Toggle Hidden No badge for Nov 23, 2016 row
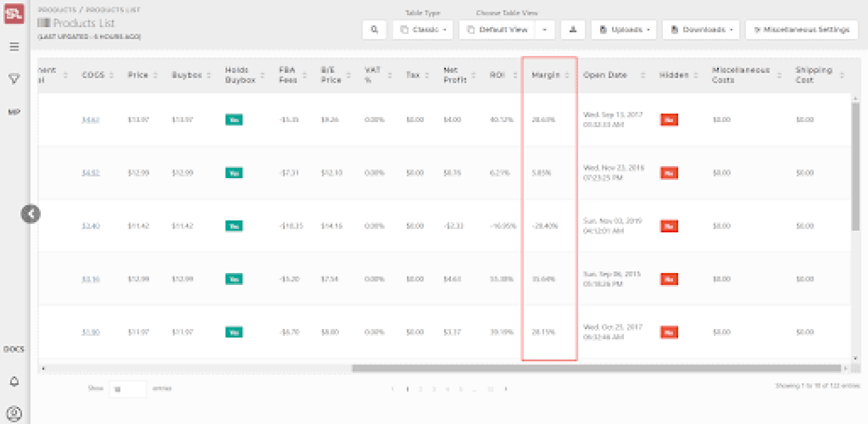The width and height of the screenshot is (868, 424). pyautogui.click(x=669, y=173)
